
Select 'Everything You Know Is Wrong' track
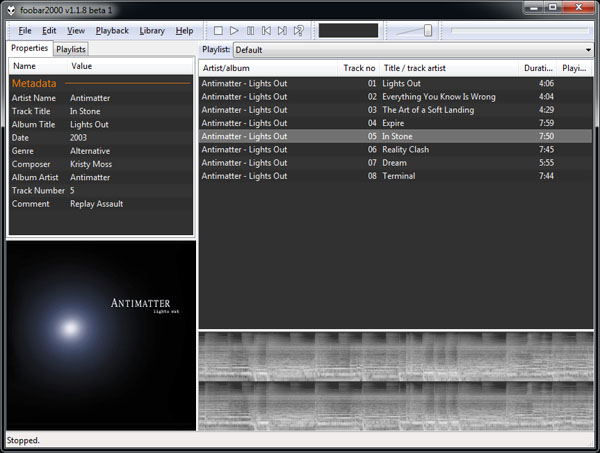[x=395, y=97]
